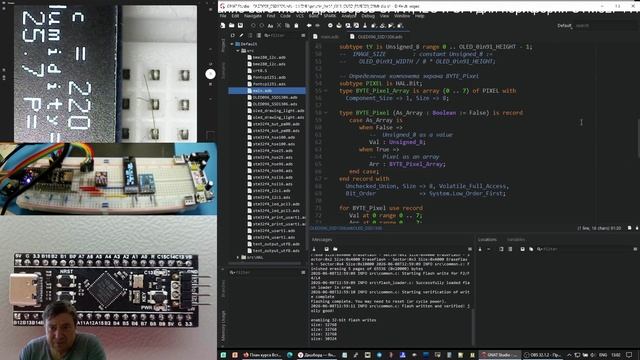
Task: Open Locations panel hamburger menu
Action: tap(635, 249)
